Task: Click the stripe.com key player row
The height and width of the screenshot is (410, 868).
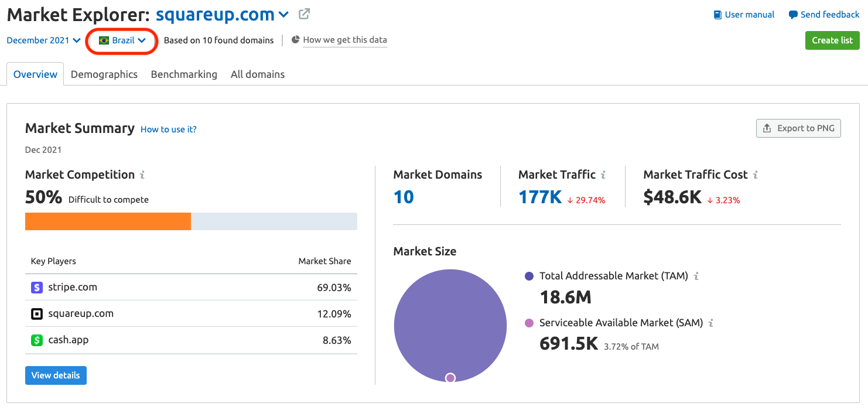Action: pos(191,288)
